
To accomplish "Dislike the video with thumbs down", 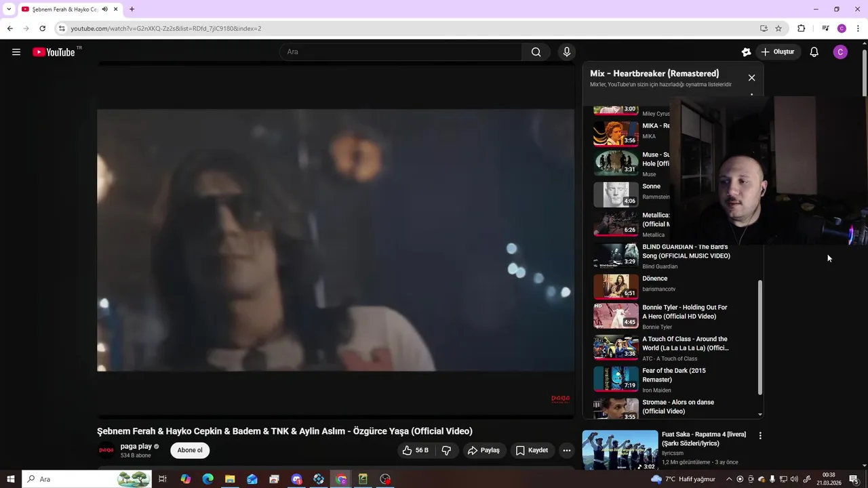I will tap(446, 450).
